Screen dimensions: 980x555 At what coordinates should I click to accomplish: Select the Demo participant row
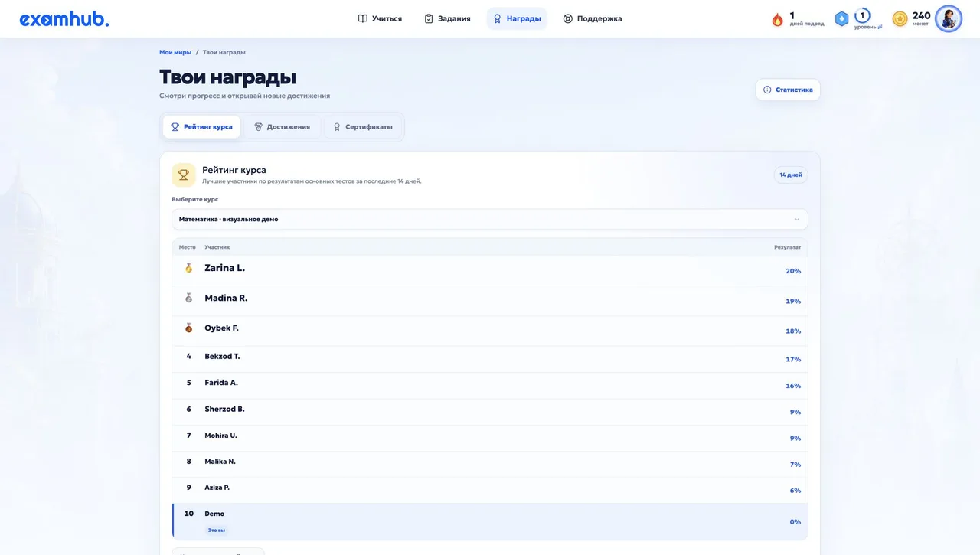[490, 521]
